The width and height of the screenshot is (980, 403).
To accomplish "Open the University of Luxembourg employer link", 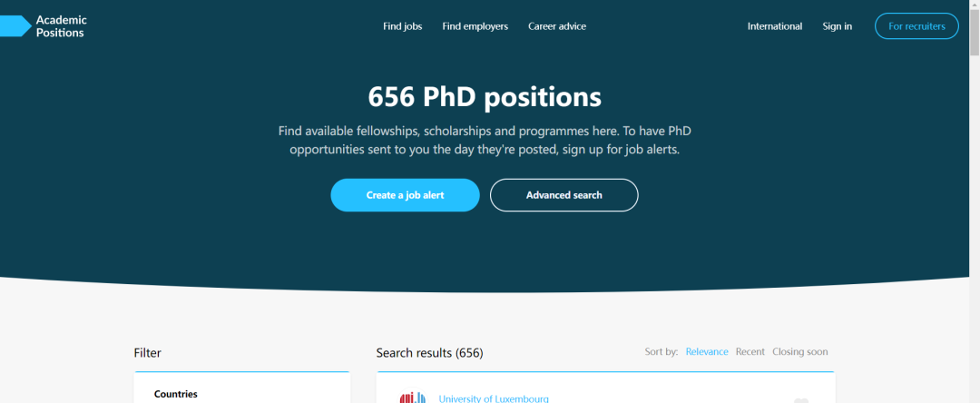I will [493, 398].
